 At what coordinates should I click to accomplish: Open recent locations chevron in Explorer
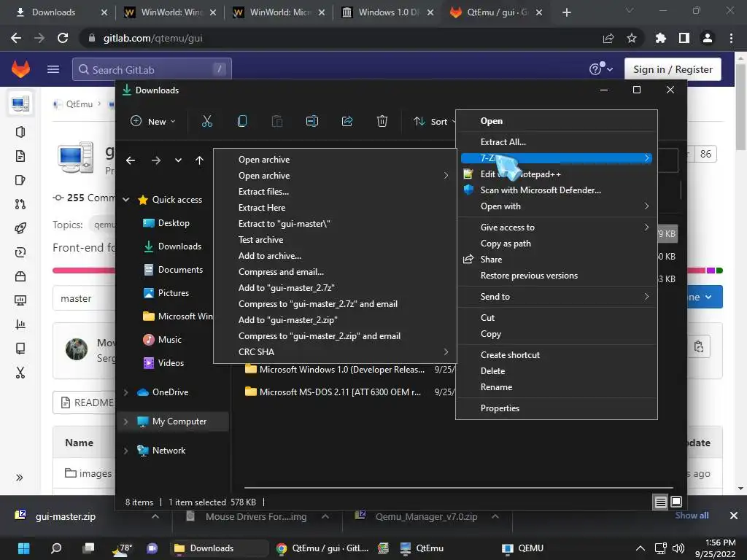coord(178,160)
